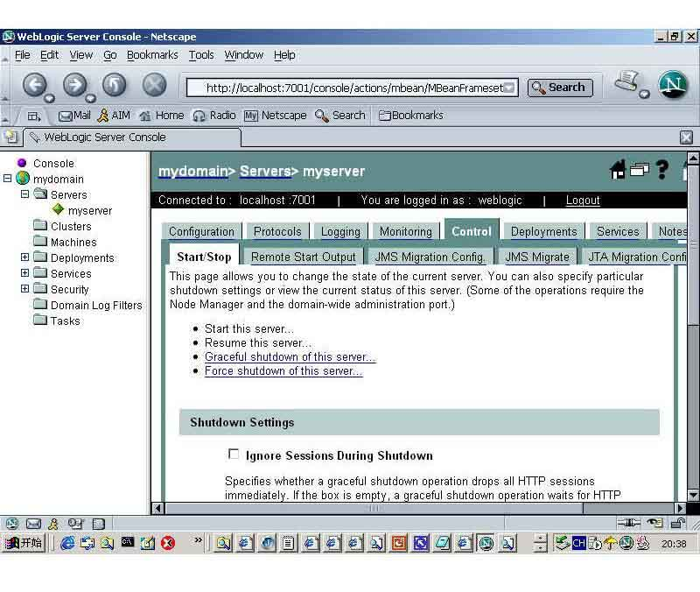Image resolution: width=700 pixels, height=592 pixels.
Task: Expand the Deployments tree node
Action: pyautogui.click(x=25, y=257)
